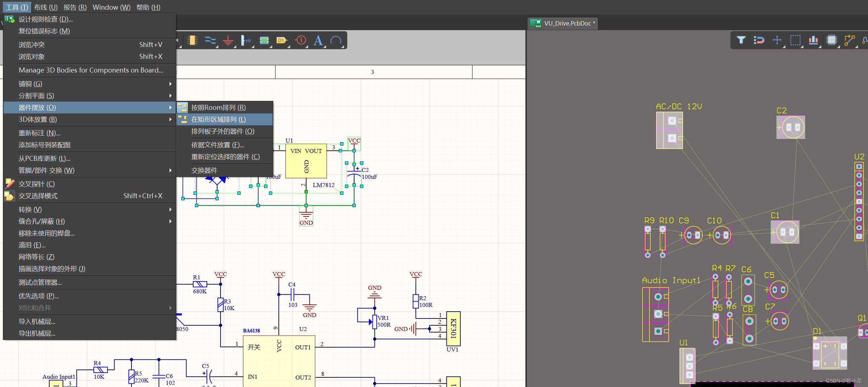
Task: Click 复位错误标志 (M) entry
Action: point(90,31)
